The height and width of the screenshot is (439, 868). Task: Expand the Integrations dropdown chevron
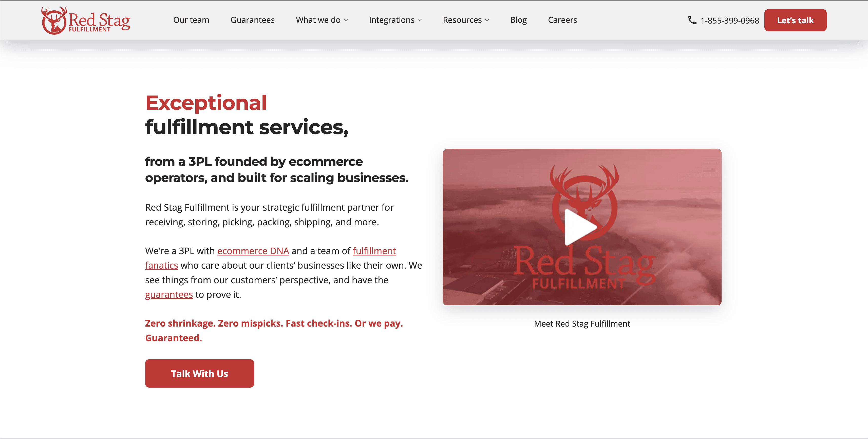point(420,20)
